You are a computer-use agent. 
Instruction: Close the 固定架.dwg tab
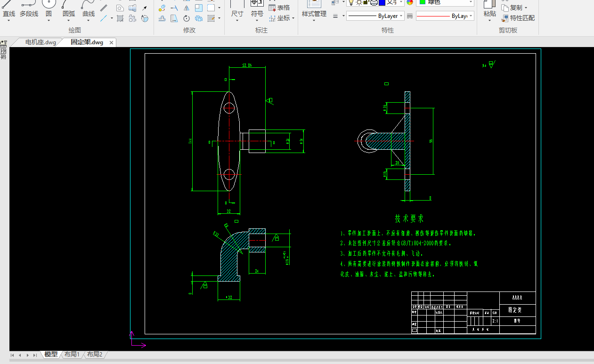tap(112, 43)
